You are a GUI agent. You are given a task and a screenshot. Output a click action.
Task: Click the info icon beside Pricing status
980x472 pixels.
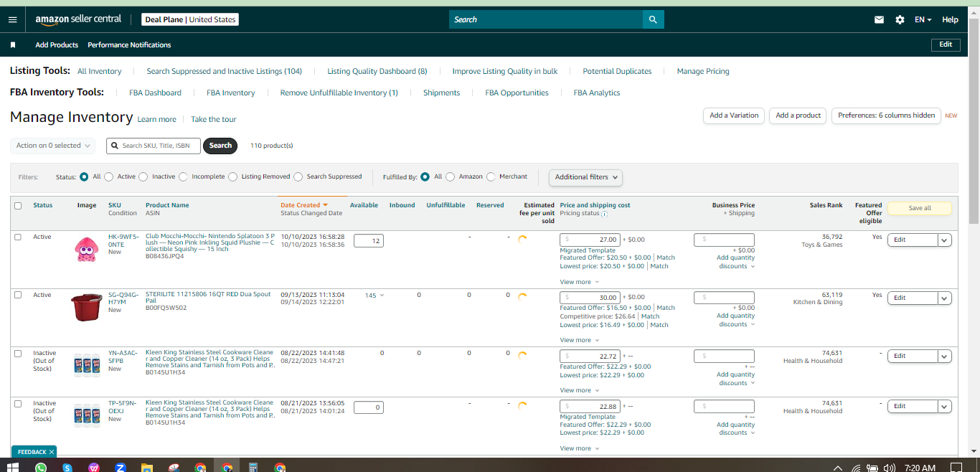pos(604,214)
